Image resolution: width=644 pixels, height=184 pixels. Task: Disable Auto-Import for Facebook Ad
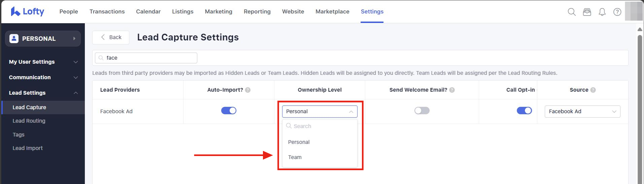(229, 111)
